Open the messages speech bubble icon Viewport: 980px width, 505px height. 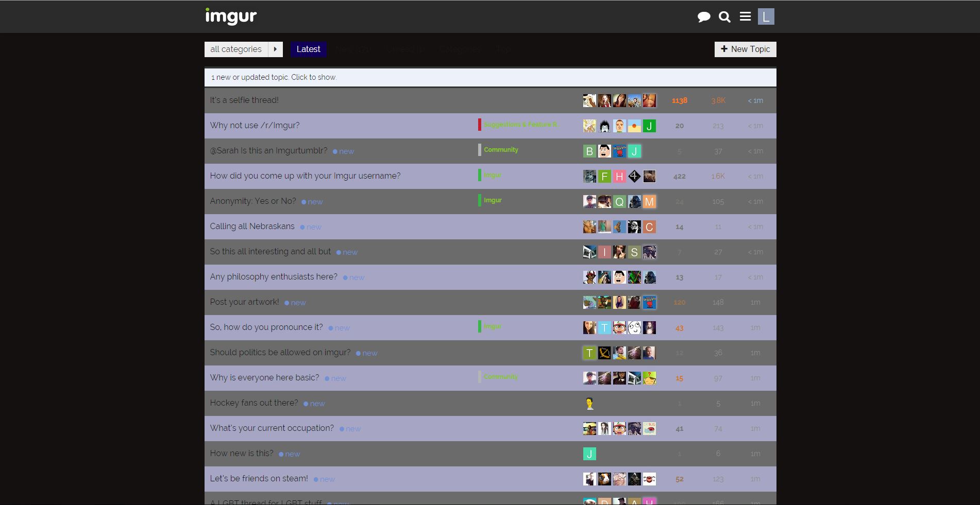(x=704, y=17)
